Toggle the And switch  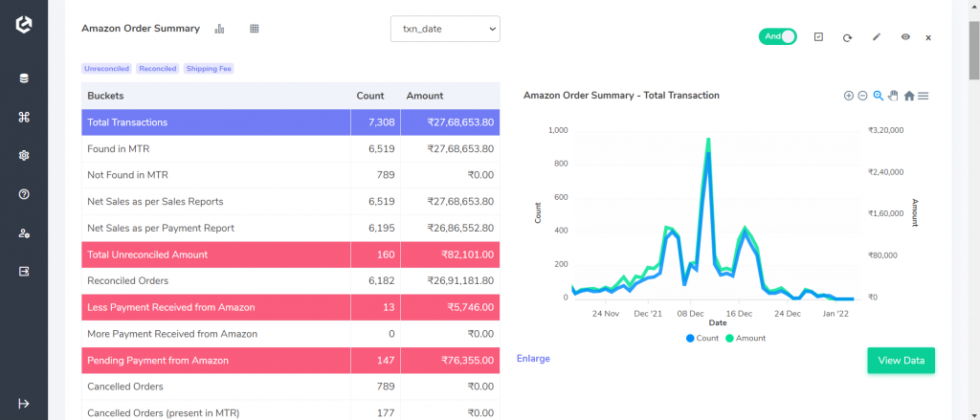click(777, 36)
